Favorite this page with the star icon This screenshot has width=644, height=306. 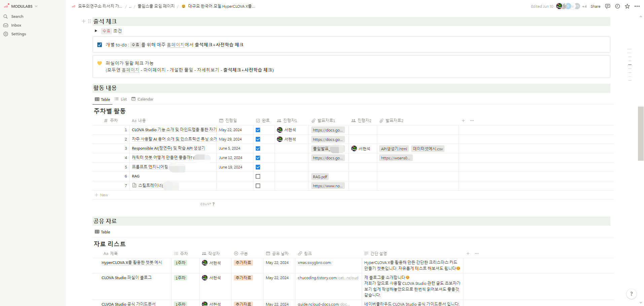tap(627, 6)
